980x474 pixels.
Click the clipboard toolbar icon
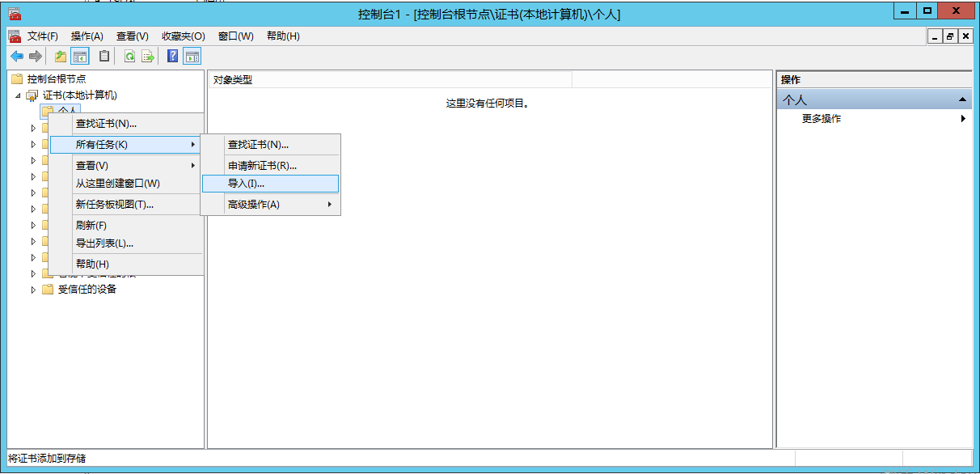coord(104,56)
